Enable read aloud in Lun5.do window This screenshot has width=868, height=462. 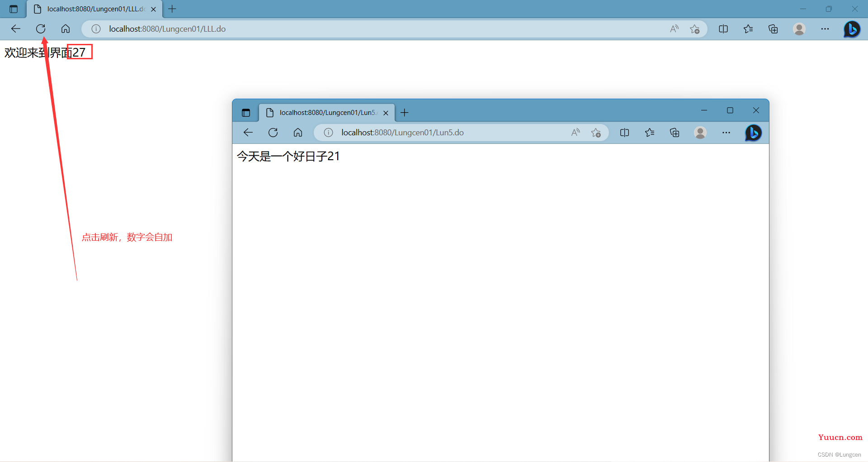click(576, 133)
